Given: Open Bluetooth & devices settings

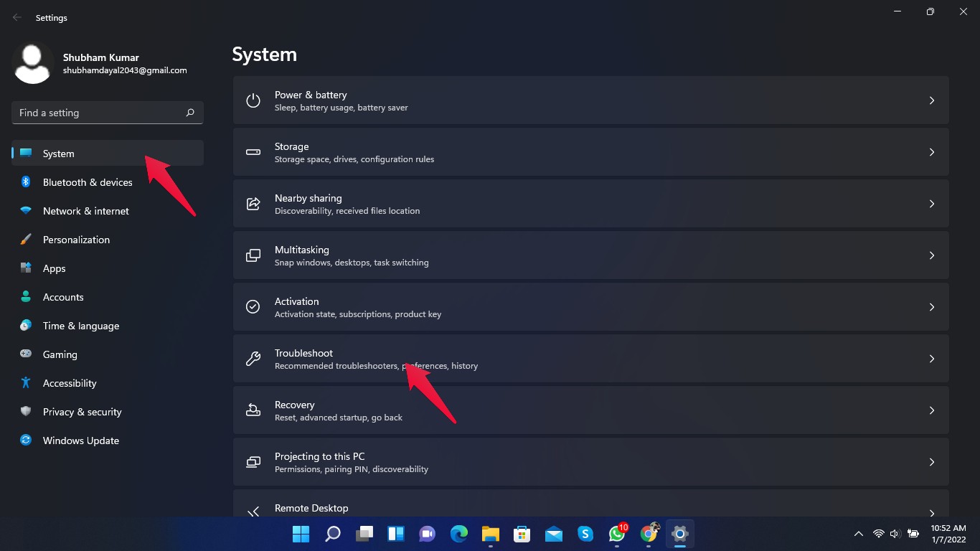Looking at the screenshot, I should (x=87, y=182).
